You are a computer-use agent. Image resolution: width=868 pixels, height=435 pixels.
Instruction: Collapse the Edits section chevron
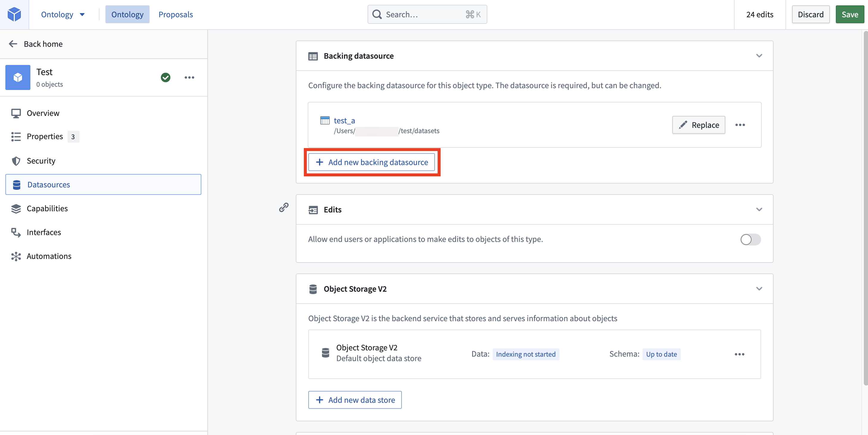point(759,209)
